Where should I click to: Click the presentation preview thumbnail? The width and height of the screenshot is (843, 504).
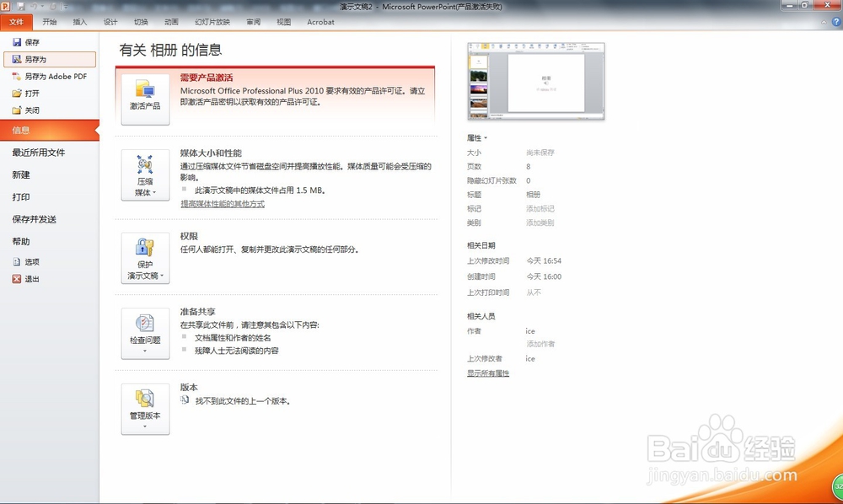[536, 81]
